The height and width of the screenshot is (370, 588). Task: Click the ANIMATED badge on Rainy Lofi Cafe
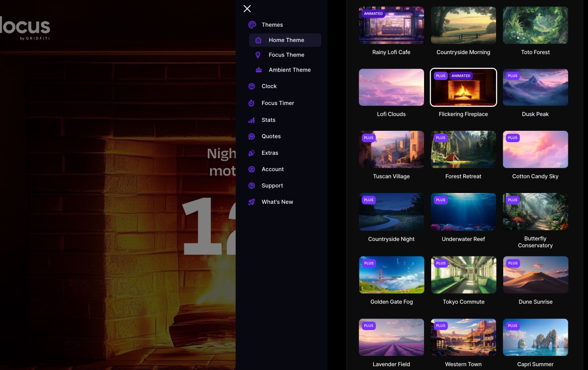click(x=374, y=14)
